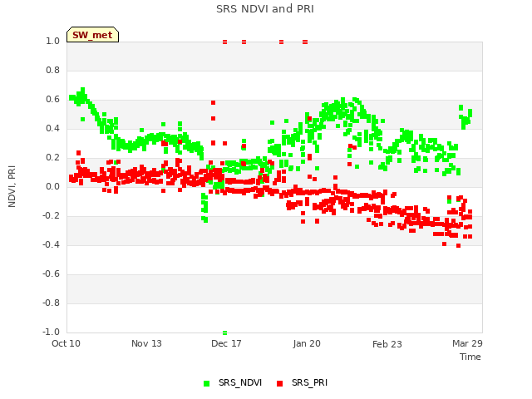This screenshot has width=532, height=399.
Task: Click the leftmost red outlier point at 1.0
Action: click(x=225, y=42)
